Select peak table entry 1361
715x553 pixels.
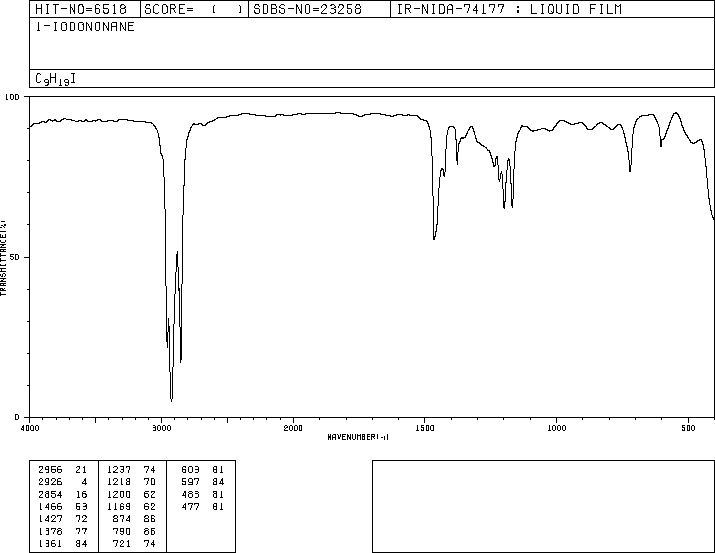pyautogui.click(x=50, y=544)
